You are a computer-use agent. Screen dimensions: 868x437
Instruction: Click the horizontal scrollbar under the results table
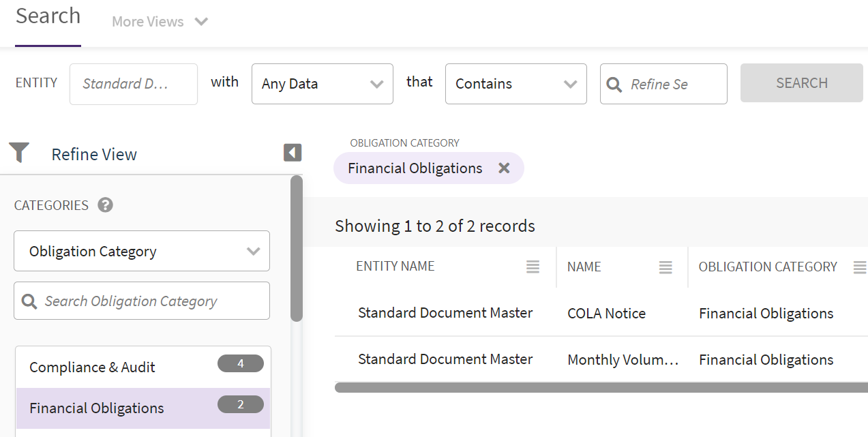(600, 387)
